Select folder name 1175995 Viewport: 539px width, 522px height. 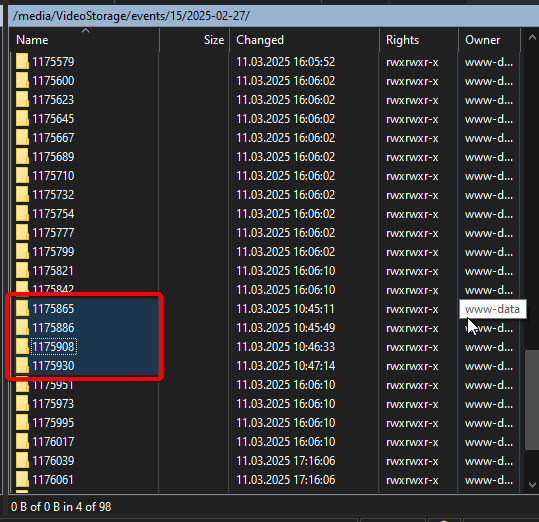[x=53, y=423]
